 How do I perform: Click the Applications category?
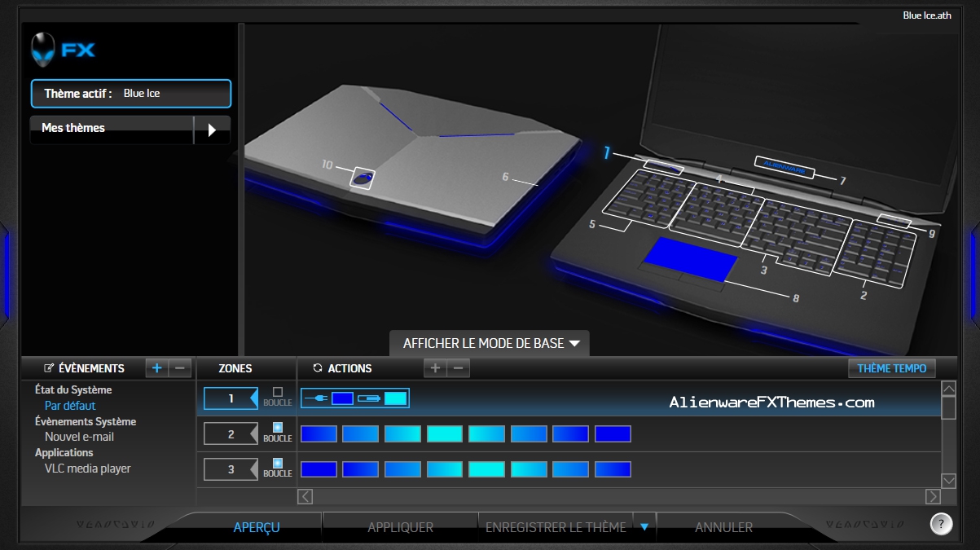[64, 452]
